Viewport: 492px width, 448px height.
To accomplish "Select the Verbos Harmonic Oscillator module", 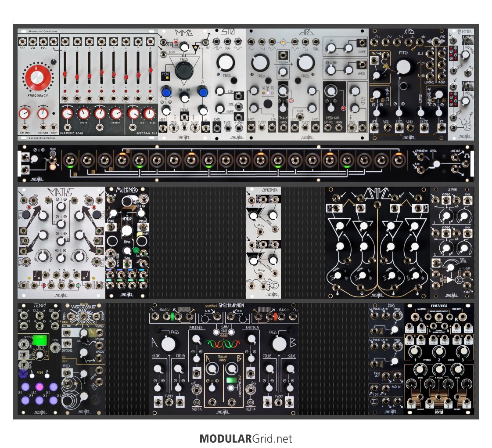I will (x=88, y=84).
